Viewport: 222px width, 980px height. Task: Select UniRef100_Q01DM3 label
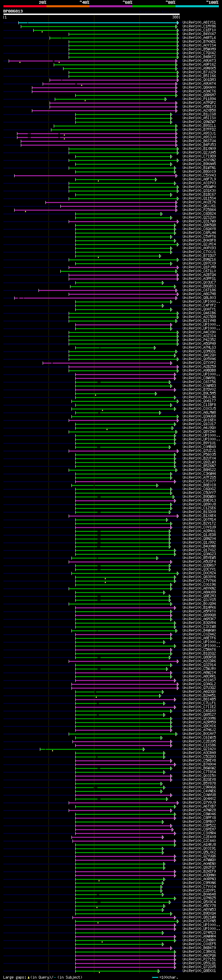coord(199,80)
